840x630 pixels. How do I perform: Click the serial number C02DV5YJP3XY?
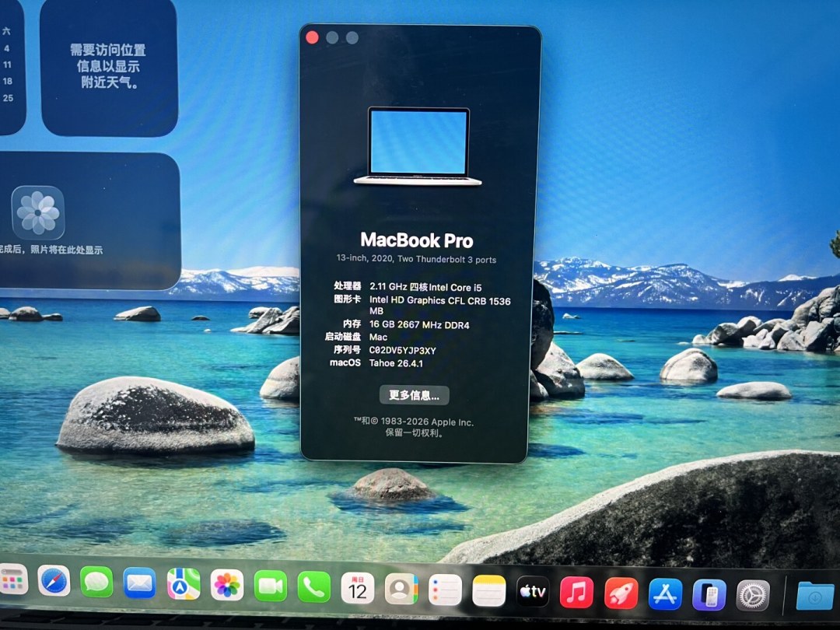402,350
